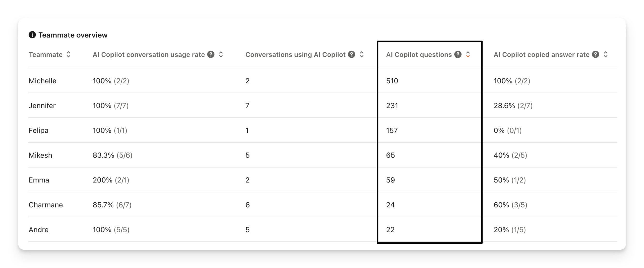This screenshot has height=268, width=644.
Task: Sort table by Teammate column arrows
Action: click(x=68, y=55)
